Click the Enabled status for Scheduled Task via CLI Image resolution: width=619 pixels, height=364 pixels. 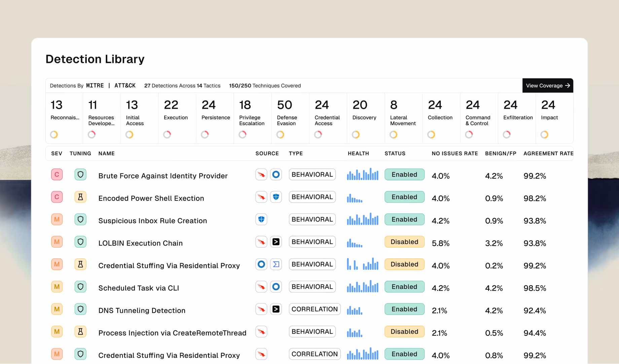coord(404,287)
